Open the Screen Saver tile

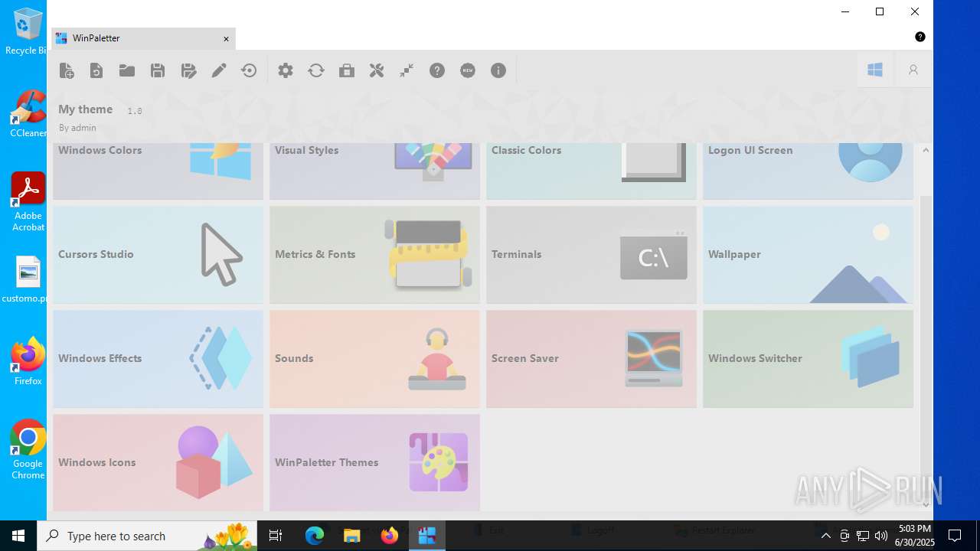click(x=591, y=359)
